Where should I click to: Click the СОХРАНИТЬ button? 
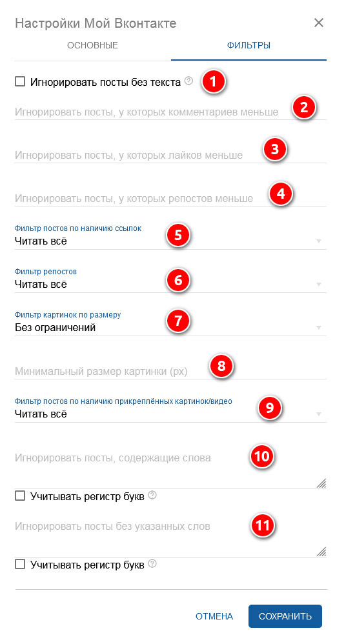[x=285, y=616]
